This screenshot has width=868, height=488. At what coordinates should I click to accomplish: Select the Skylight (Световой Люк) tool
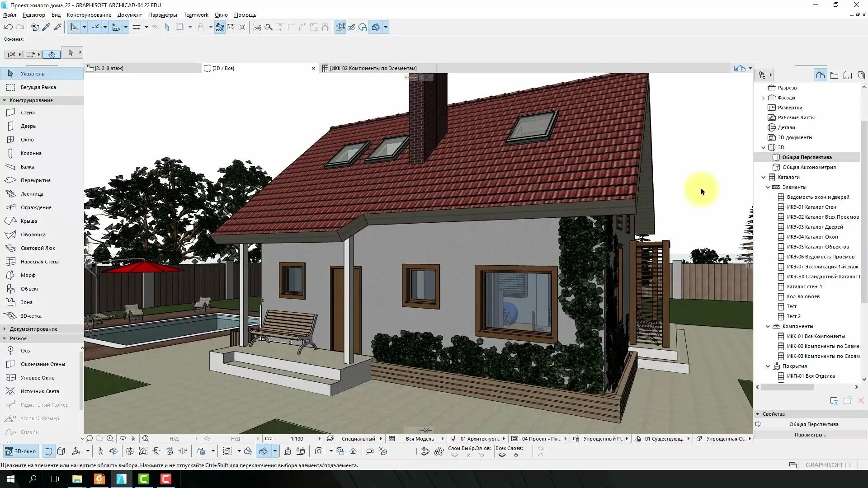point(38,248)
